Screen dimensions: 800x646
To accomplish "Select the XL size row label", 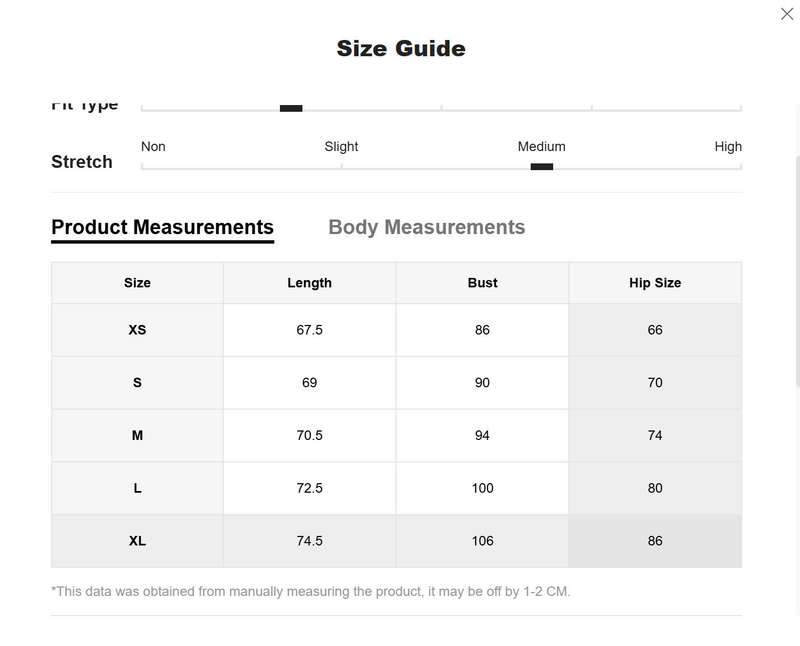I will (137, 541).
